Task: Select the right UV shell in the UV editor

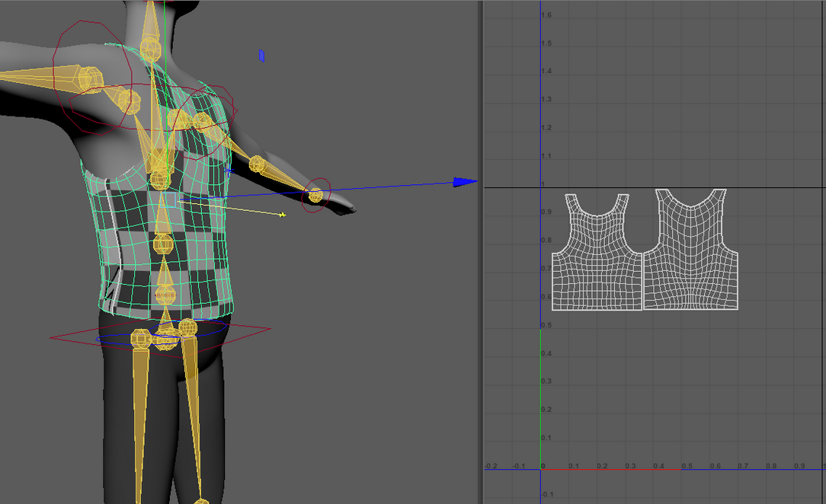Action: [x=690, y=259]
